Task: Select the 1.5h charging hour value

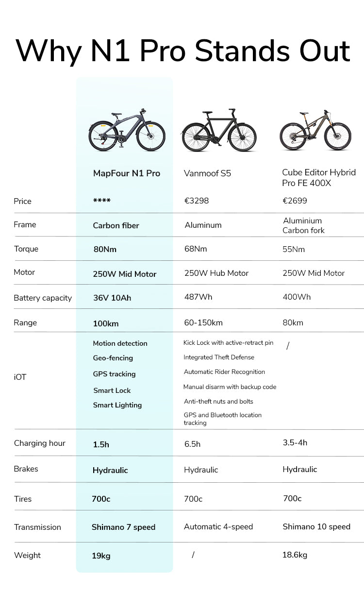Action: tap(101, 444)
